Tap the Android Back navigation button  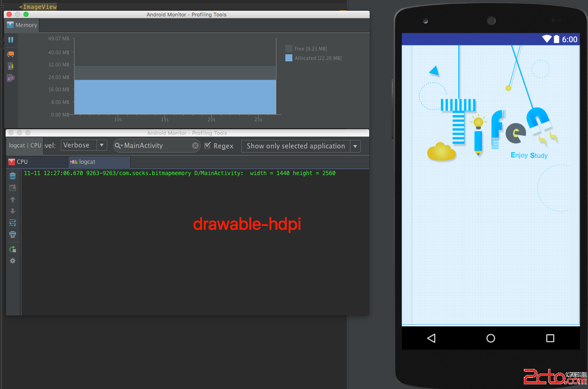pyautogui.click(x=432, y=338)
